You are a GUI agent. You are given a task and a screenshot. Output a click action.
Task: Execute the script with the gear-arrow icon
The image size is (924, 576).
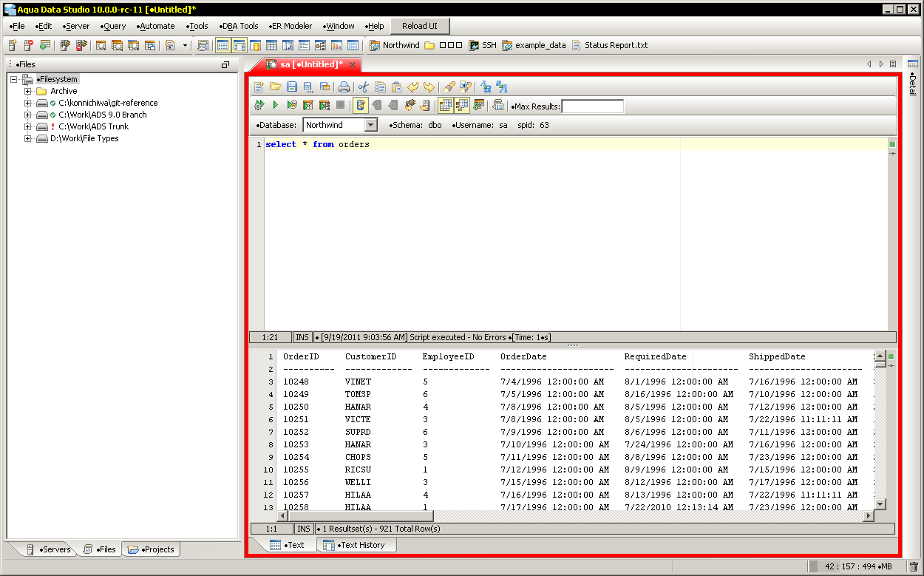pos(259,106)
